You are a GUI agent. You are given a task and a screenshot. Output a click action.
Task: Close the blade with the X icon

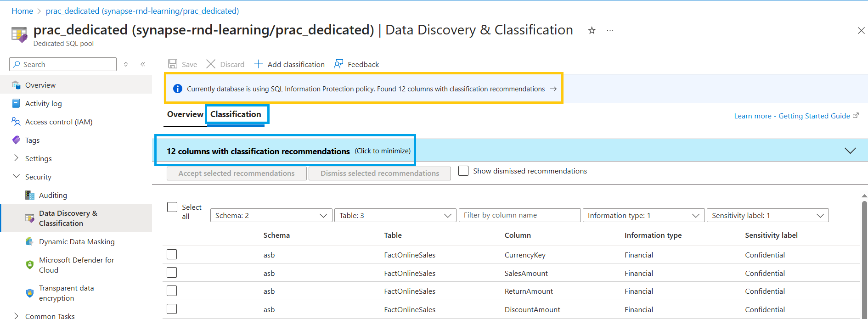point(861,30)
